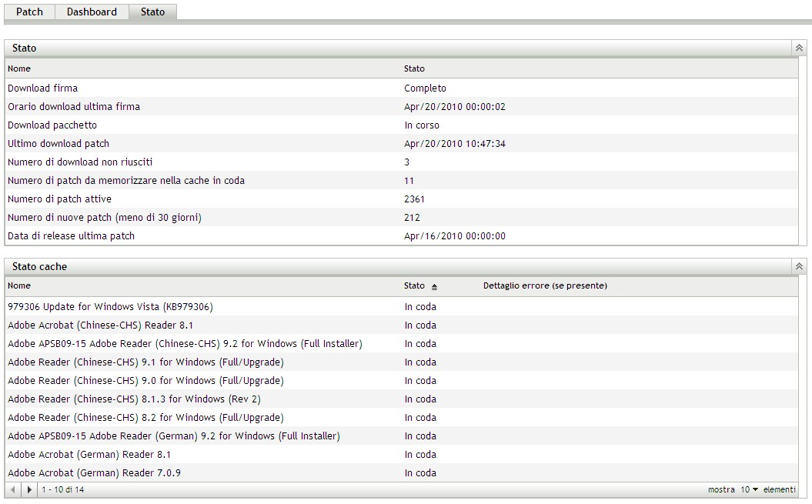
Task: Click the Apr/20/2010 10:47:34 value
Action: point(455,143)
